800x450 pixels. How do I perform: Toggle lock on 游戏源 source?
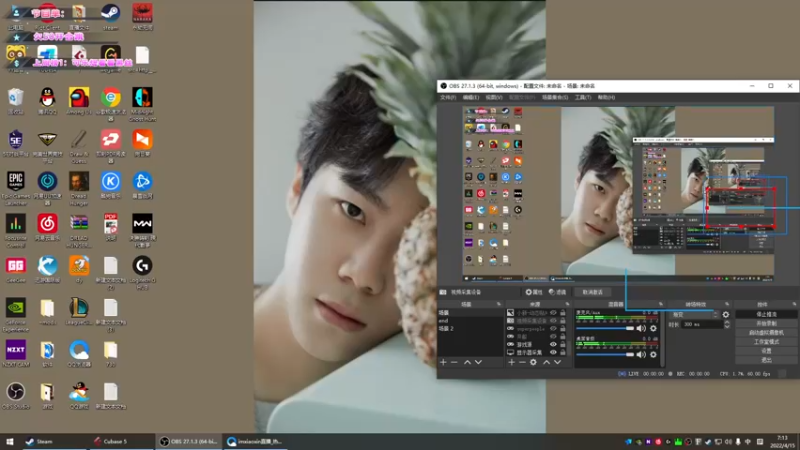pyautogui.click(x=563, y=344)
